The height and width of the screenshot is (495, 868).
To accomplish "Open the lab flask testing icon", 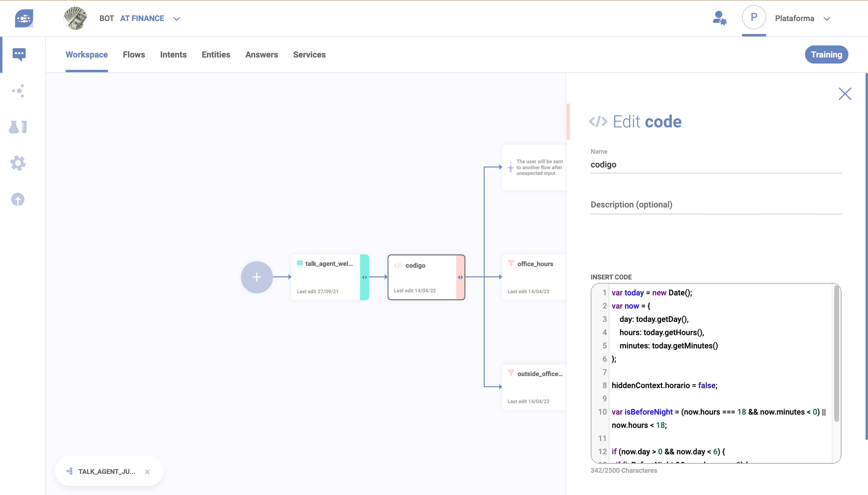I will tap(18, 127).
